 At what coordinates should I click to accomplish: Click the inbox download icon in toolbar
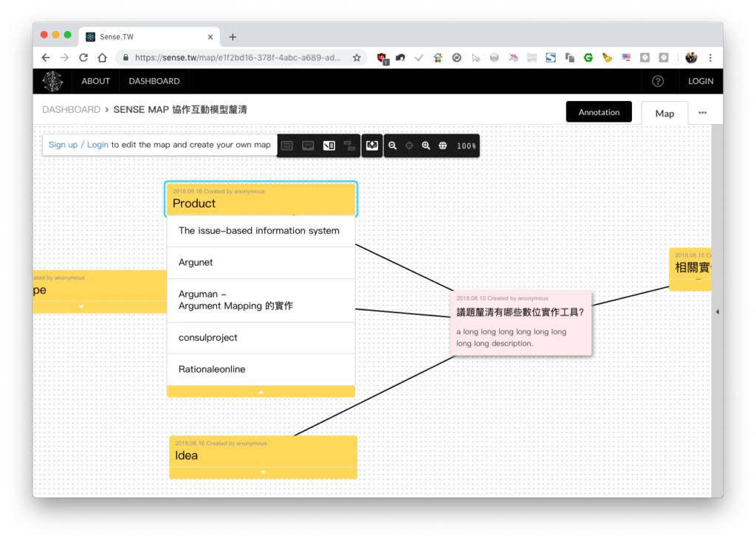[372, 145]
